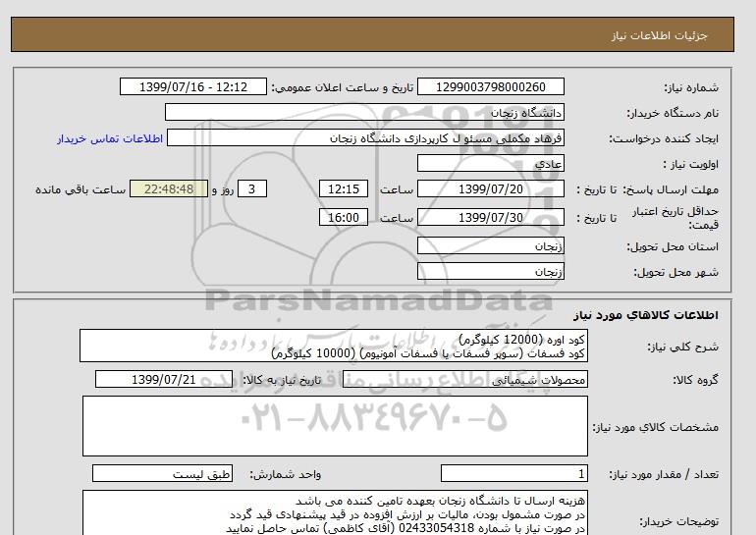Click general need description text box
Image resolution: width=756 pixels, height=535 pixels.
(334, 347)
